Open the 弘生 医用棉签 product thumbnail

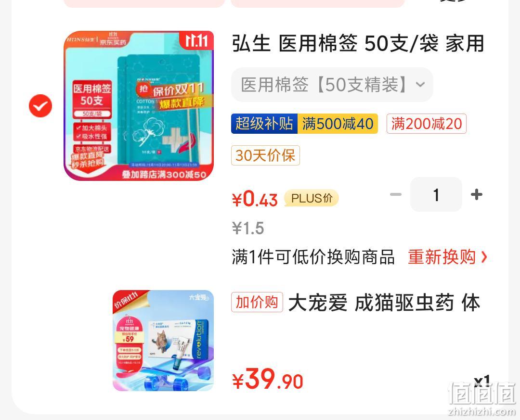(139, 106)
